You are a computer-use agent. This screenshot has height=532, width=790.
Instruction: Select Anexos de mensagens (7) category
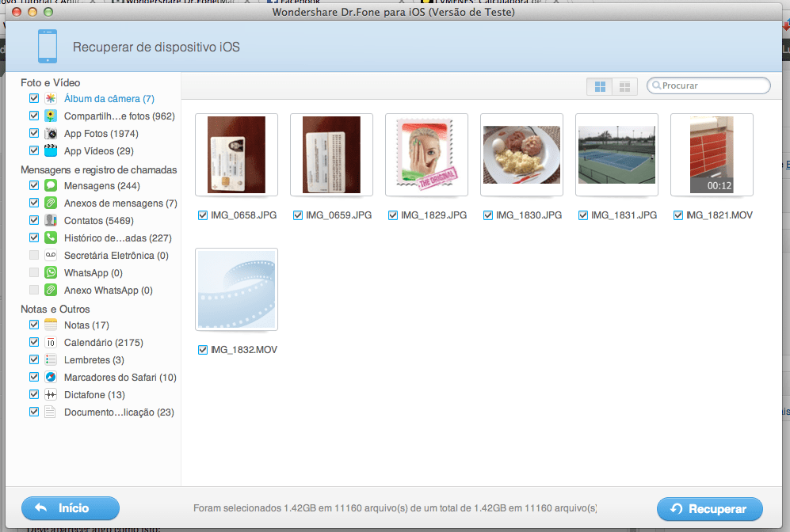click(x=120, y=203)
